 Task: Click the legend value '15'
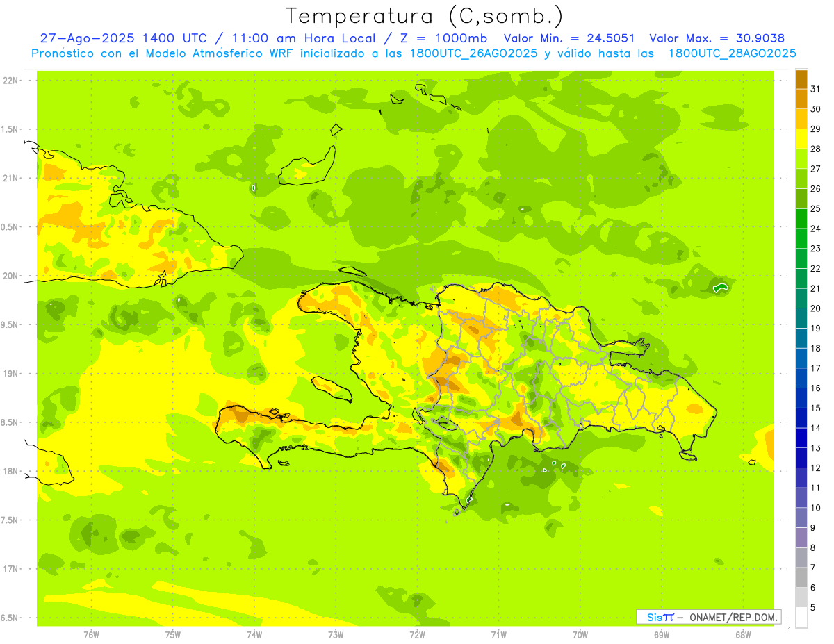(x=816, y=408)
